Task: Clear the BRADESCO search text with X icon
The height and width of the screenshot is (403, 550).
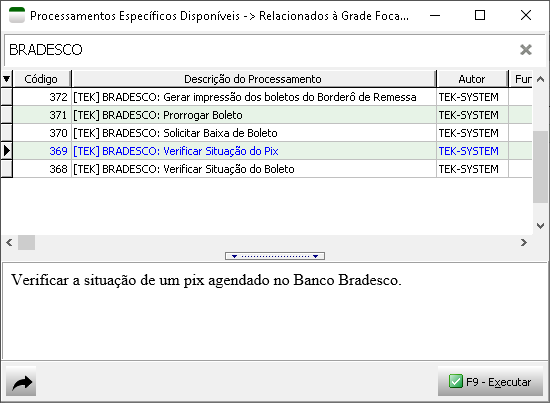Action: pyautogui.click(x=526, y=49)
